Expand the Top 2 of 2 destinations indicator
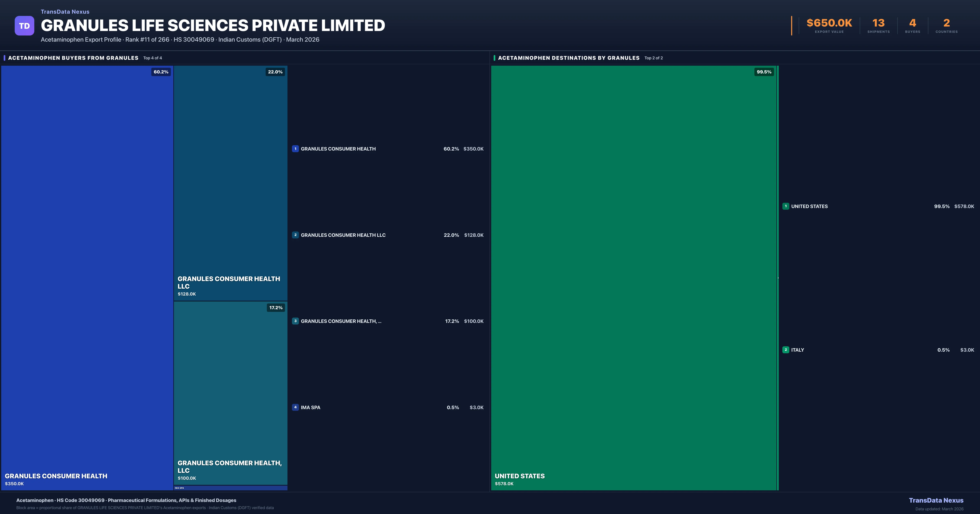The width and height of the screenshot is (980, 514). pyautogui.click(x=654, y=58)
